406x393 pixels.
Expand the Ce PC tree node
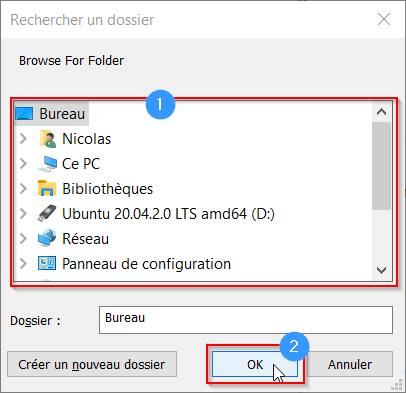pyautogui.click(x=23, y=164)
